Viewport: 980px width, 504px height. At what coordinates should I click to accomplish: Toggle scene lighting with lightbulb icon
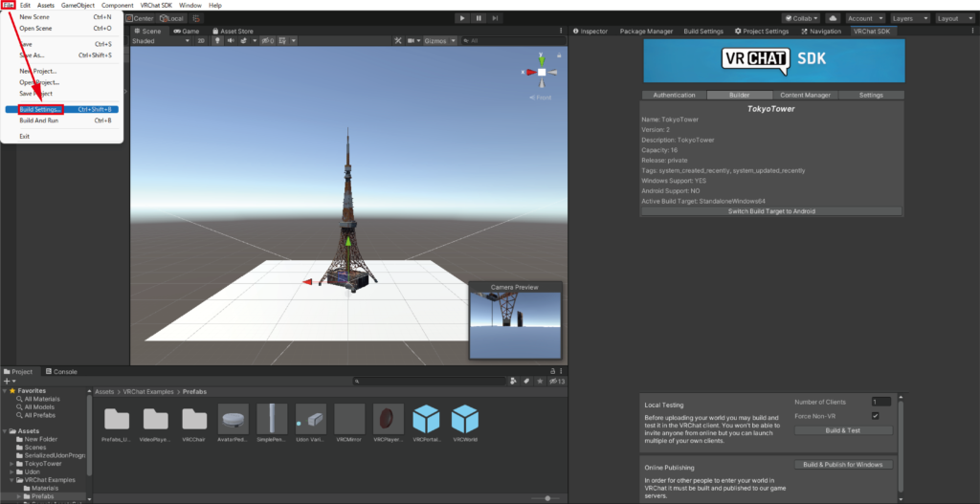coord(217,40)
